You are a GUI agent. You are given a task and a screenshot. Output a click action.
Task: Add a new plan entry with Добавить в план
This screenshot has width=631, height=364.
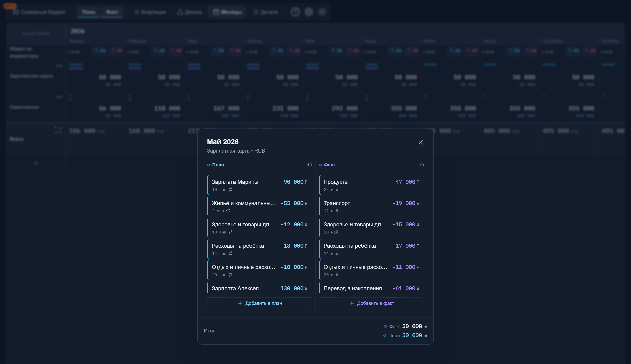click(259, 303)
